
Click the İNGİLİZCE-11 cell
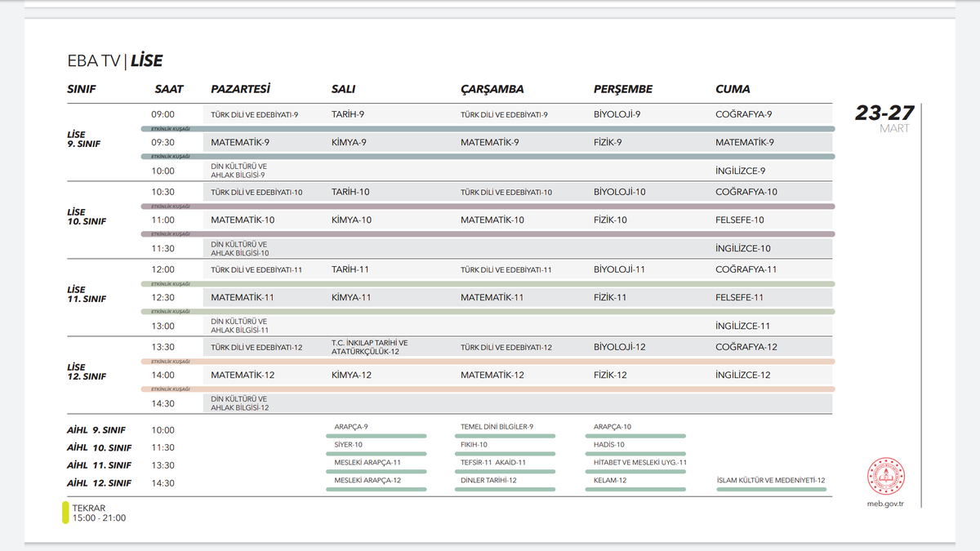pos(743,326)
